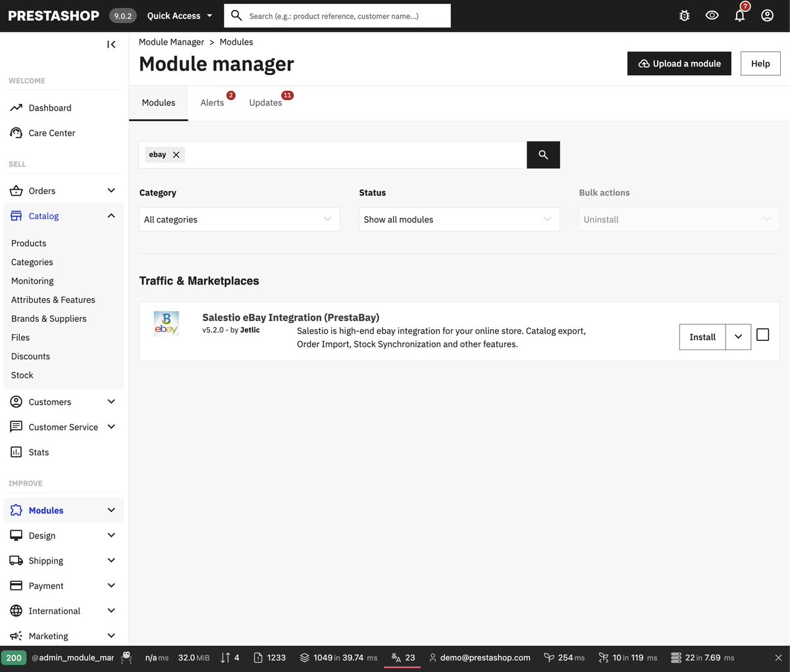
Task: Select the Salestio eBay module checkbox
Action: (763, 335)
